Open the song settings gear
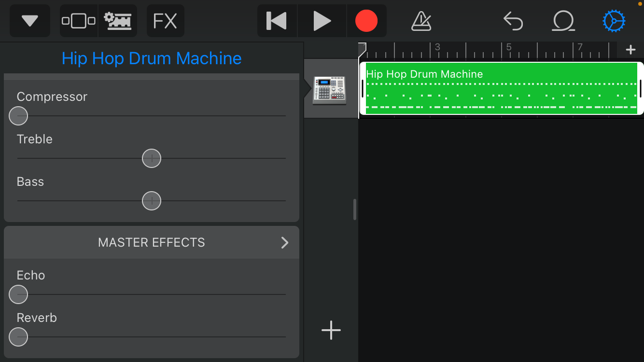 [614, 21]
